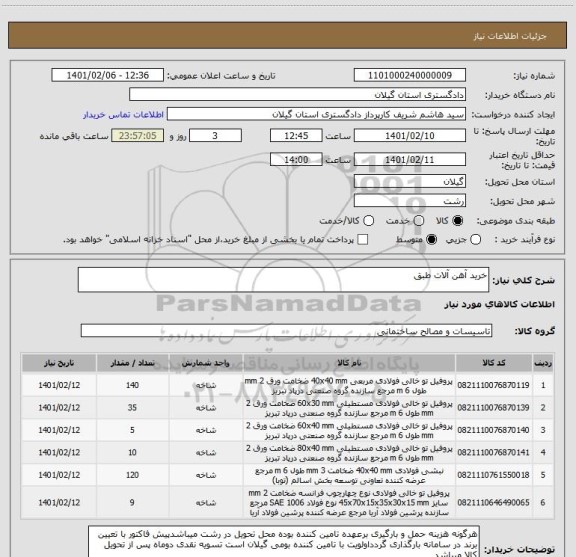
Task: Click product code 0821110076870140
Action: 493,430
